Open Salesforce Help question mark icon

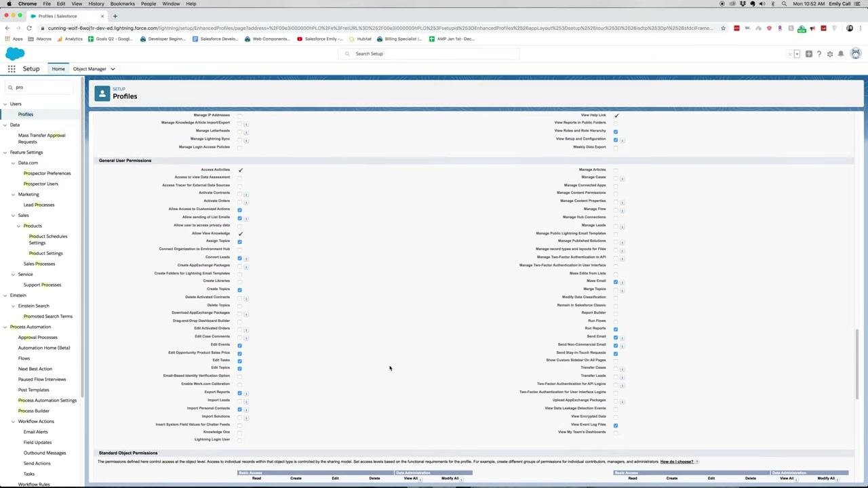(819, 54)
